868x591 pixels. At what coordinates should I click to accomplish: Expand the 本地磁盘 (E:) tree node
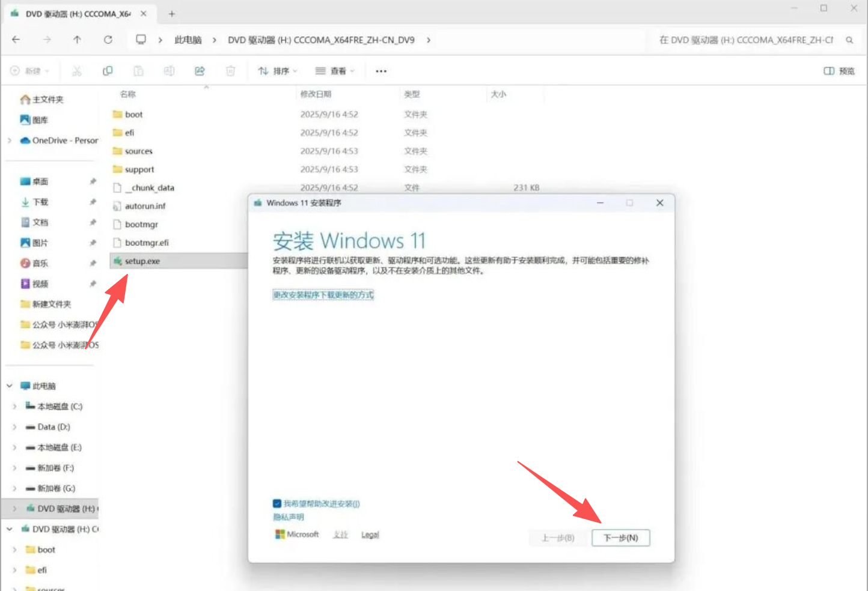(14, 447)
